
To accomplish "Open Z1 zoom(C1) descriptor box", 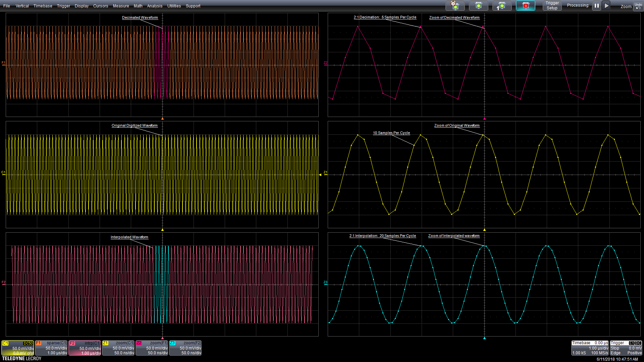I will pos(118,348).
